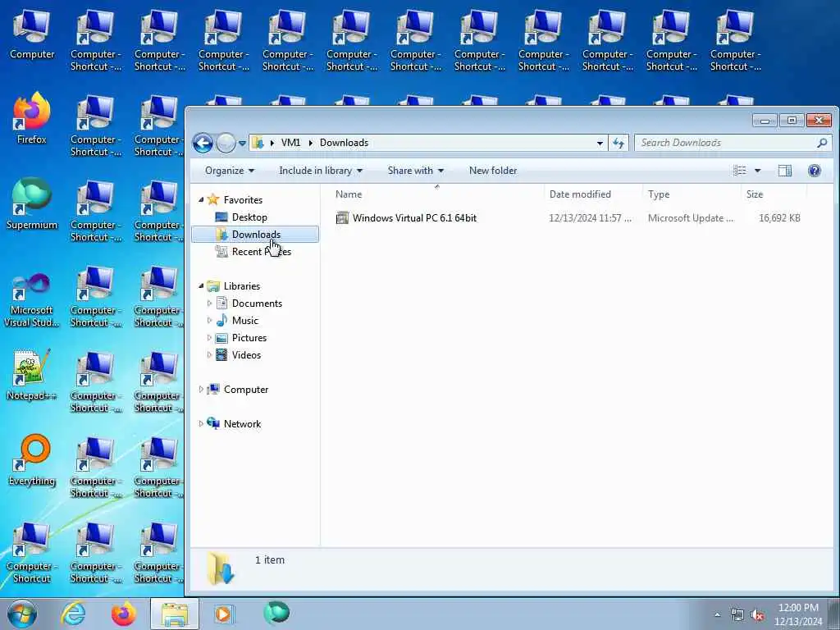
Task: Select Libraries in the navigation pane
Action: click(x=242, y=286)
